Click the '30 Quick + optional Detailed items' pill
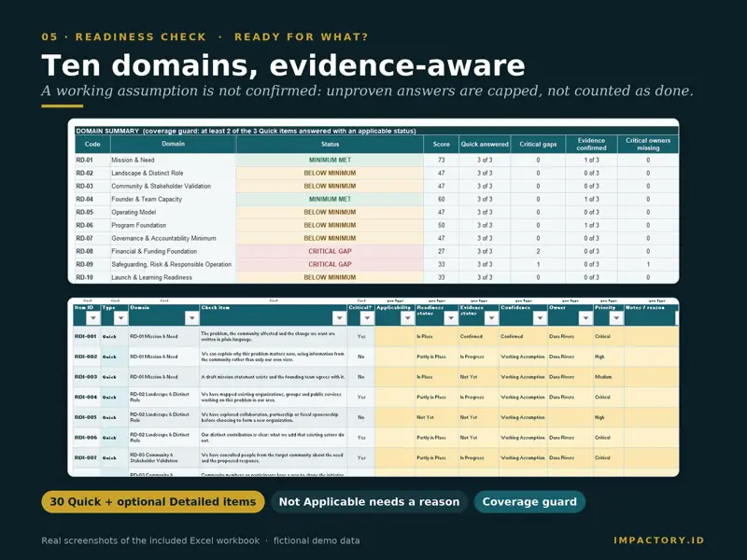Screen dimensions: 747x560 (x=153, y=502)
